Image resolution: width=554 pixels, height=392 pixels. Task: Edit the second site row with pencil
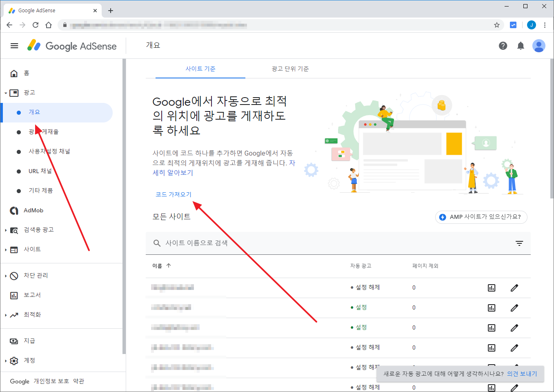(514, 308)
